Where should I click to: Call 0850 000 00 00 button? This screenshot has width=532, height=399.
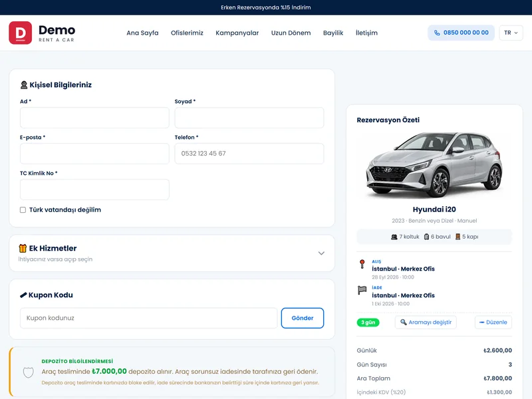(x=461, y=33)
